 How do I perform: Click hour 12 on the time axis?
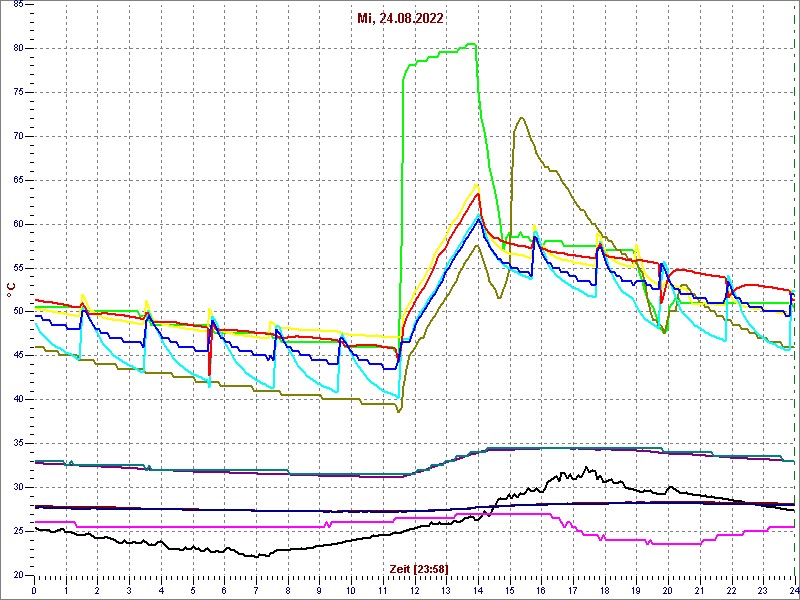pos(414,590)
